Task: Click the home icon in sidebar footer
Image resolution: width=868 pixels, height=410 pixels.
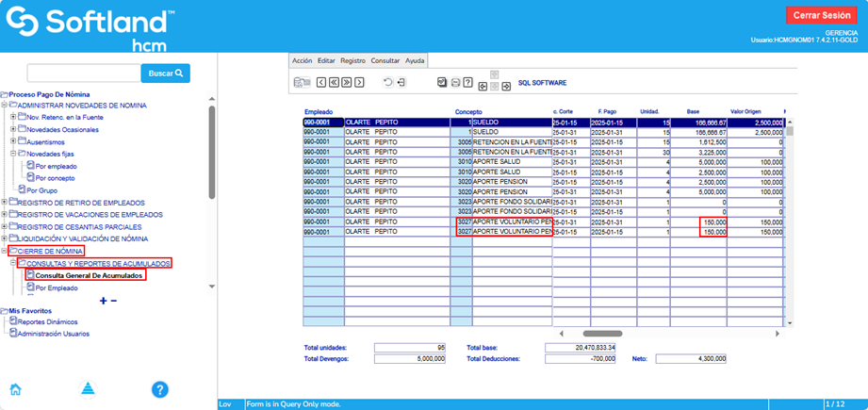Action: [16, 389]
